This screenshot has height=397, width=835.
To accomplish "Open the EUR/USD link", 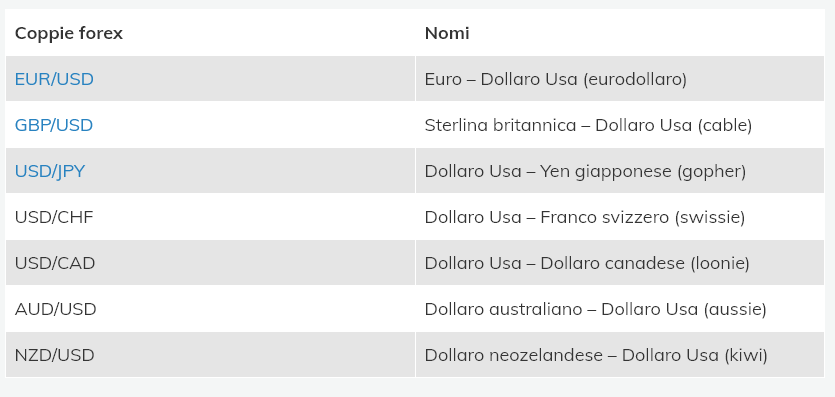I will (x=54, y=79).
